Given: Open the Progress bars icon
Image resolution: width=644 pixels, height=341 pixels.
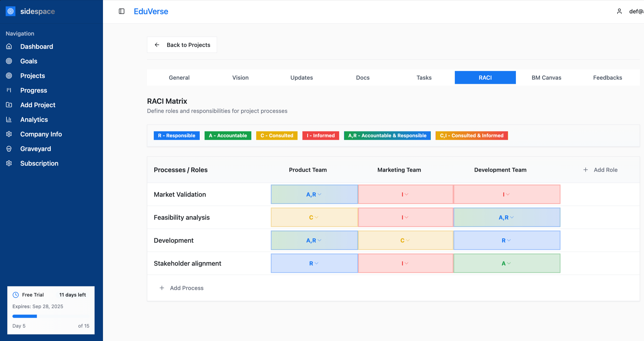Looking at the screenshot, I should click(9, 90).
